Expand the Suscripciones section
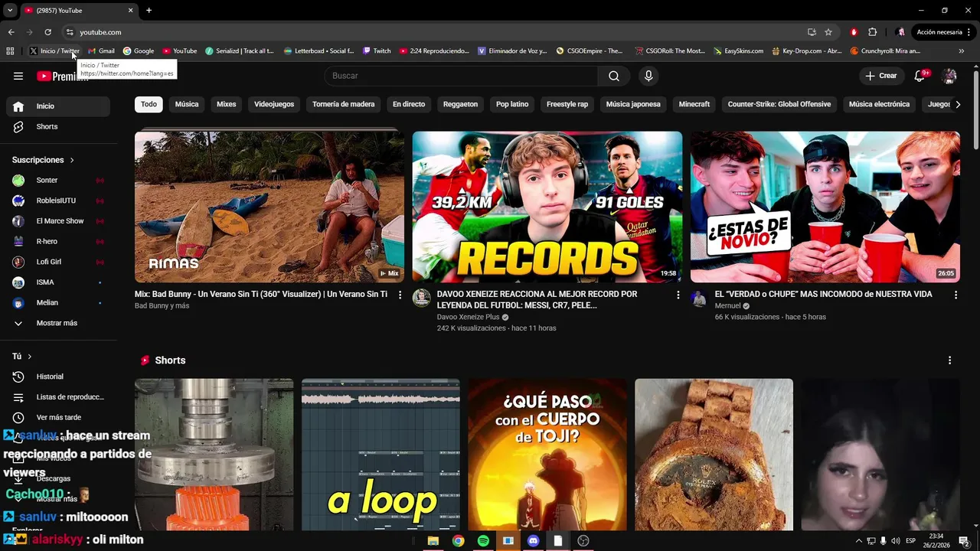 (x=43, y=160)
